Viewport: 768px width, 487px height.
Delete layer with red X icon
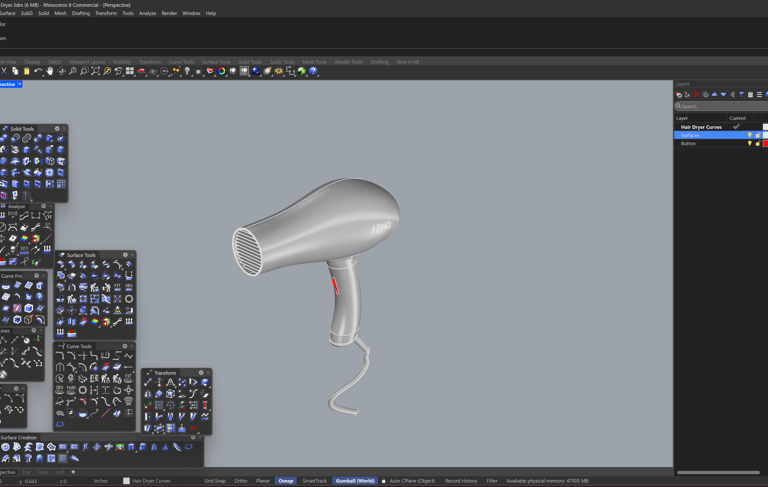[696, 95]
